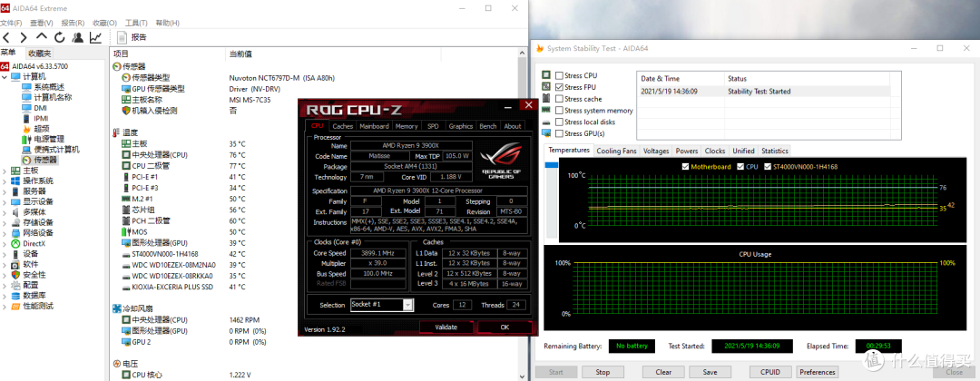Viewport: 980px width, 381px height.
Task: Click the flame icon in Stability Test title bar
Action: (x=539, y=48)
